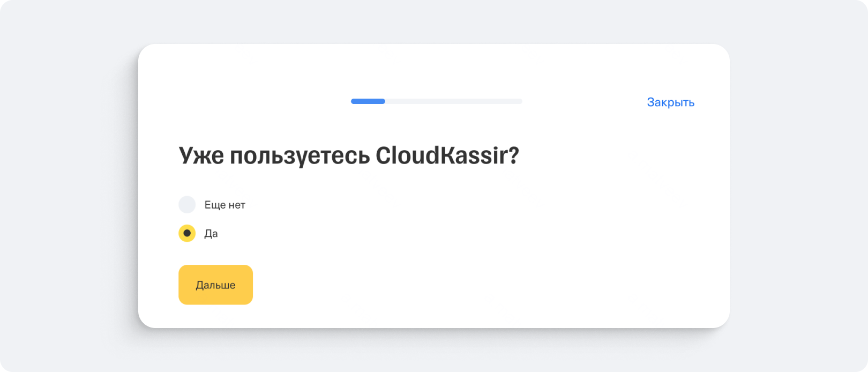This screenshot has width=868, height=372.
Task: Click the word "Еще" in the first option
Action: coord(214,205)
